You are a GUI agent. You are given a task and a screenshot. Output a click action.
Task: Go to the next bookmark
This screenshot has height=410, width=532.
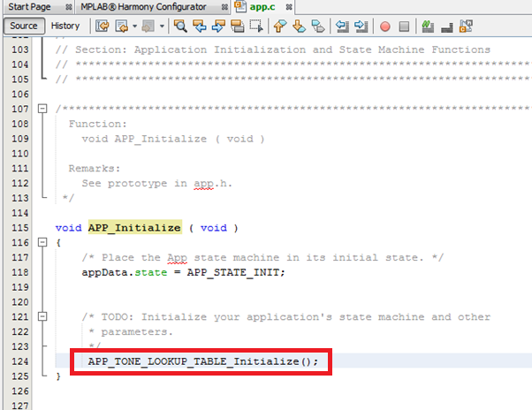297,26
